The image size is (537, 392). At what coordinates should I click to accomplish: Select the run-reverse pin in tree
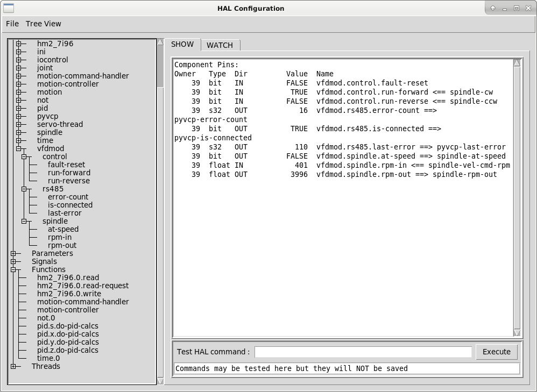pyautogui.click(x=69, y=181)
